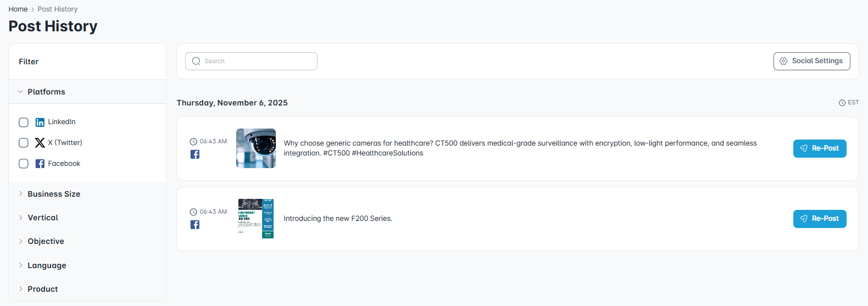This screenshot has height=306, width=868.
Task: Tick the X (Twitter) checkbox
Action: (24, 143)
